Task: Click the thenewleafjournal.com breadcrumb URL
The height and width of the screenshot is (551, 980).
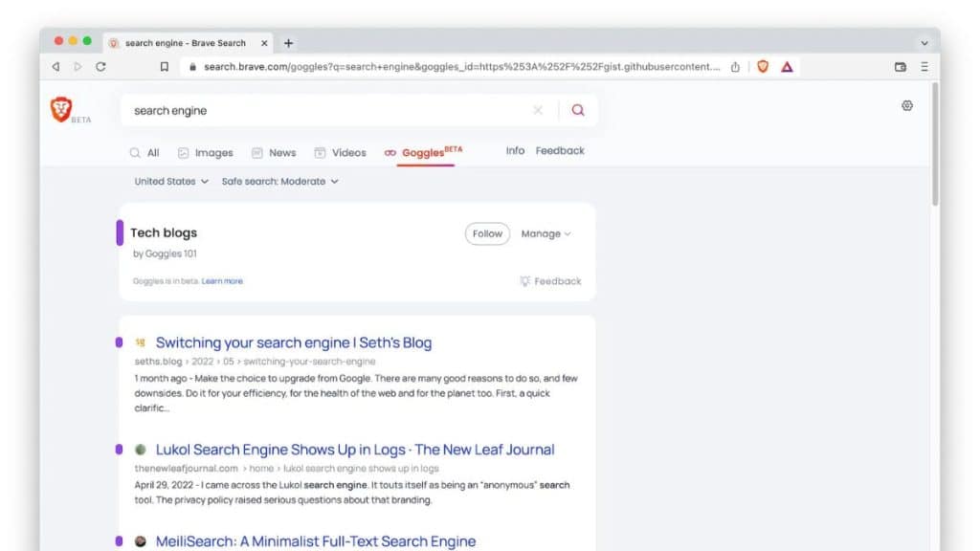Action: pos(286,468)
